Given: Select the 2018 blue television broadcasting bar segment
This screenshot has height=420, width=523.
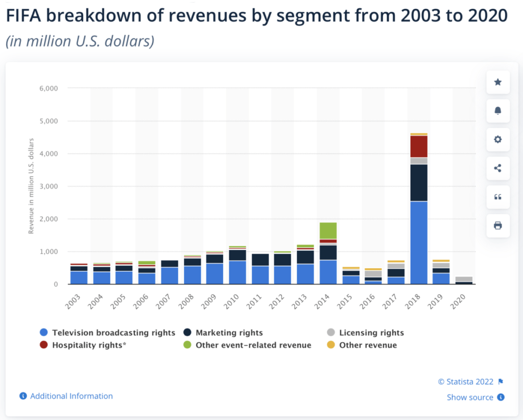Looking at the screenshot, I should 419,243.
